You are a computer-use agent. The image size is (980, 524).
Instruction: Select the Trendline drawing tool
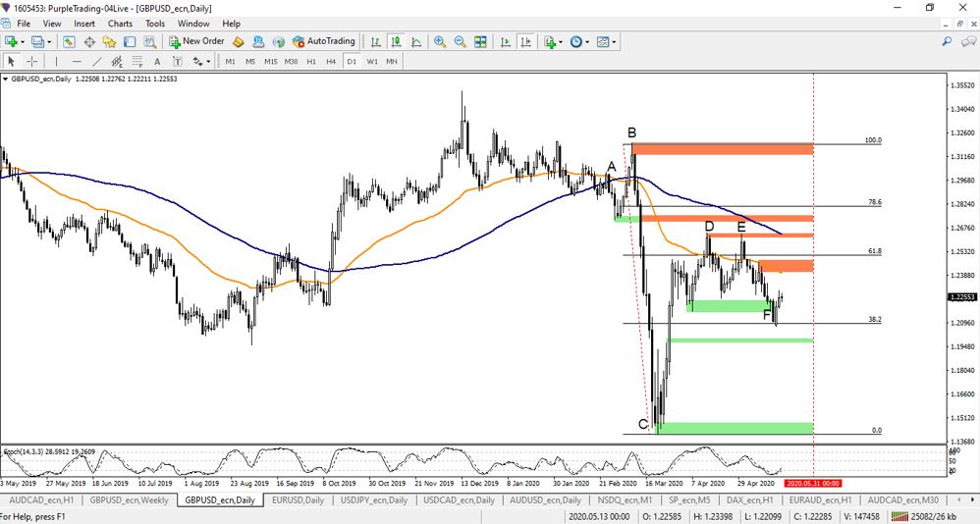pyautogui.click(x=98, y=61)
